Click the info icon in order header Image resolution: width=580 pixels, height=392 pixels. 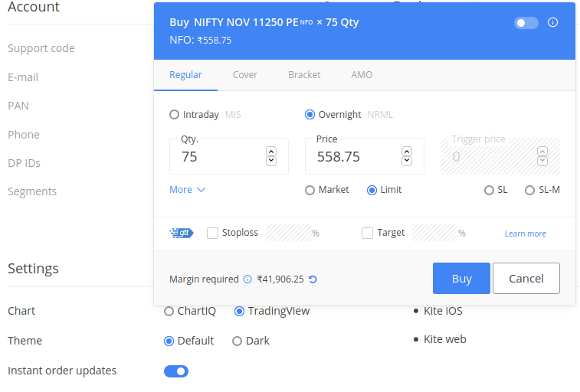click(x=552, y=22)
